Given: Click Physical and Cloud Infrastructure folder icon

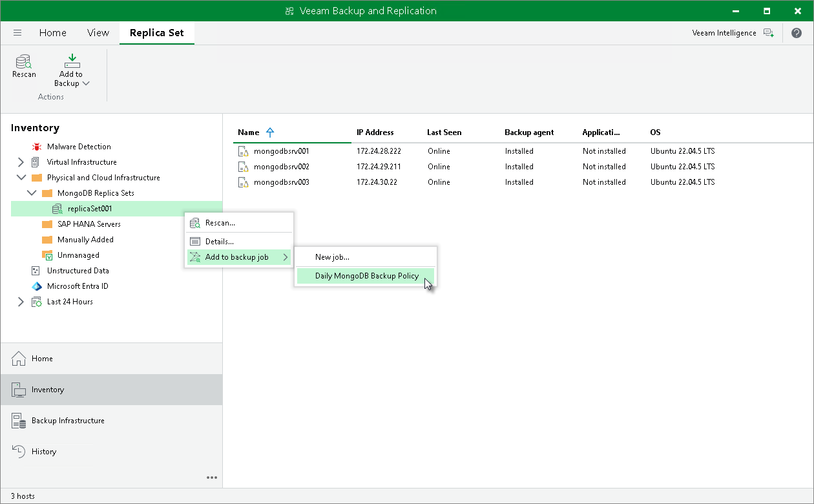Looking at the screenshot, I should click(x=36, y=178).
